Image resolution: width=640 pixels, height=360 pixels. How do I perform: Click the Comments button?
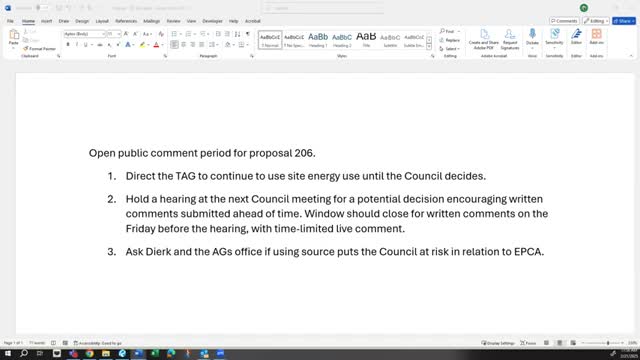pos(564,21)
